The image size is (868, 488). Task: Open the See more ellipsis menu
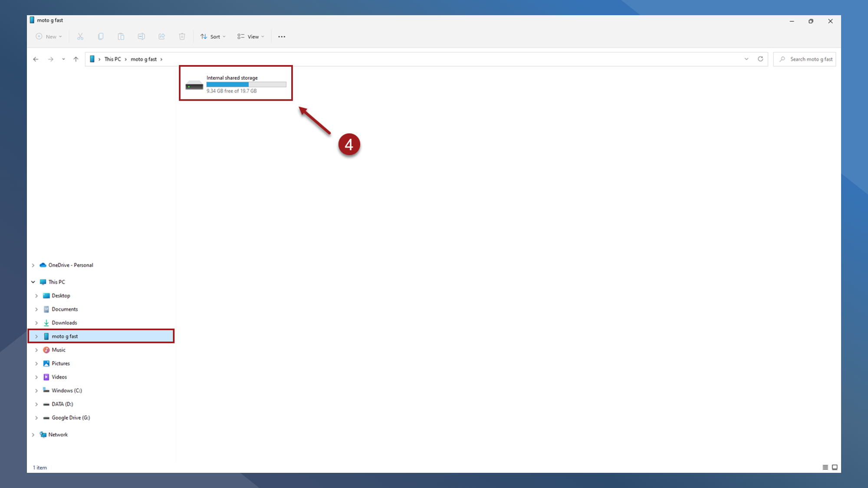pos(282,36)
